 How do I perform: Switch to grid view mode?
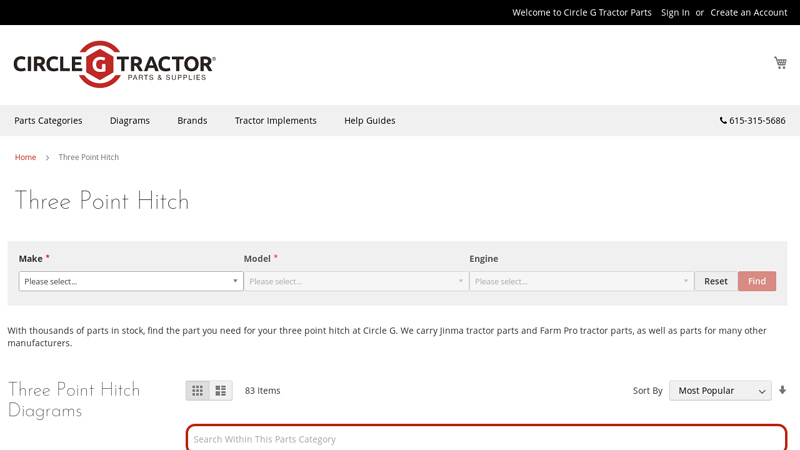coord(198,391)
